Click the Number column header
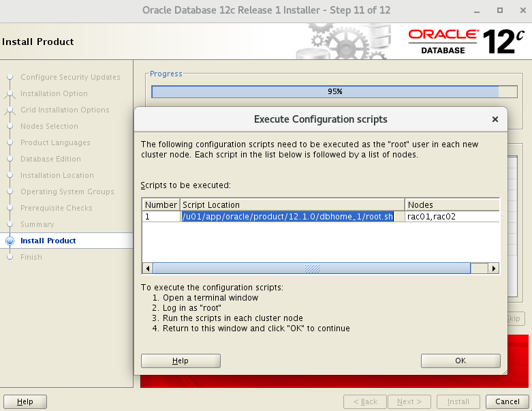This screenshot has width=532, height=411. (161, 204)
